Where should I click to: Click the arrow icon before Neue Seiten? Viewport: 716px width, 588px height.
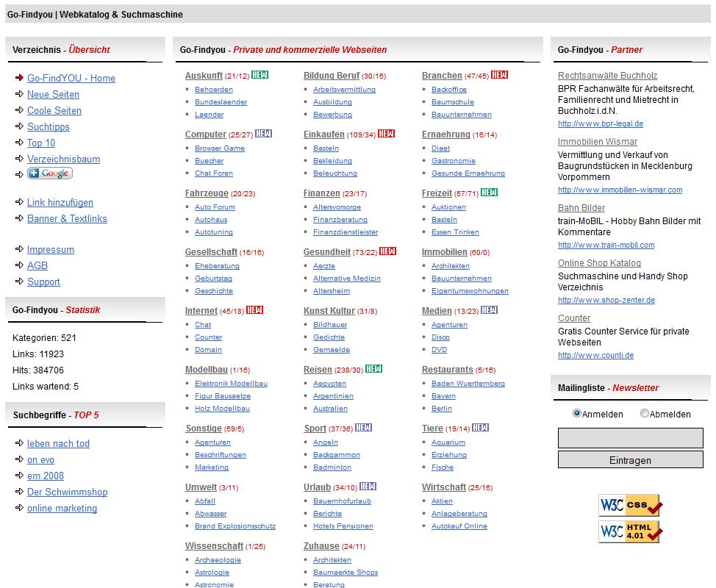[19, 93]
